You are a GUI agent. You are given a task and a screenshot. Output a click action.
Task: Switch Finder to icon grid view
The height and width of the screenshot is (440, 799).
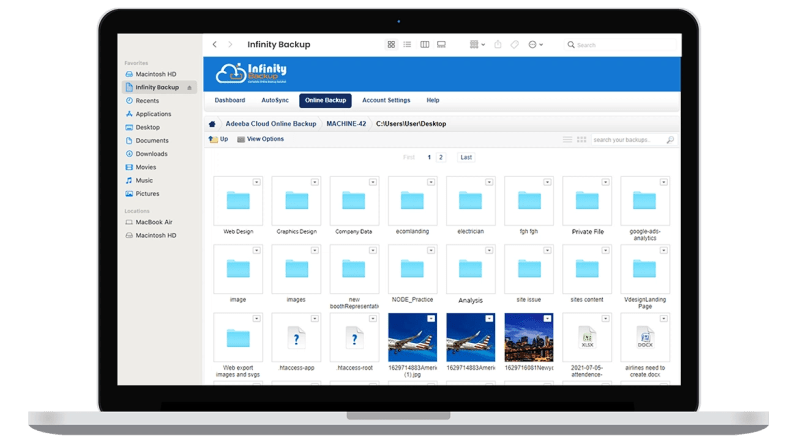[x=391, y=44]
